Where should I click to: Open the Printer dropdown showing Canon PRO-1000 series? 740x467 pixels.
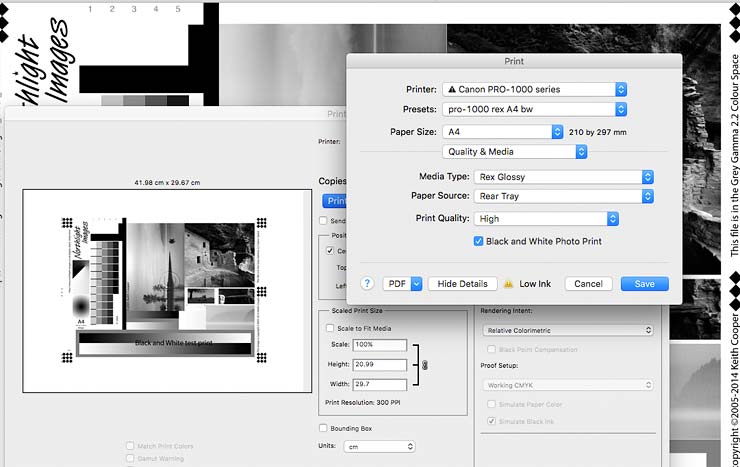click(x=534, y=89)
